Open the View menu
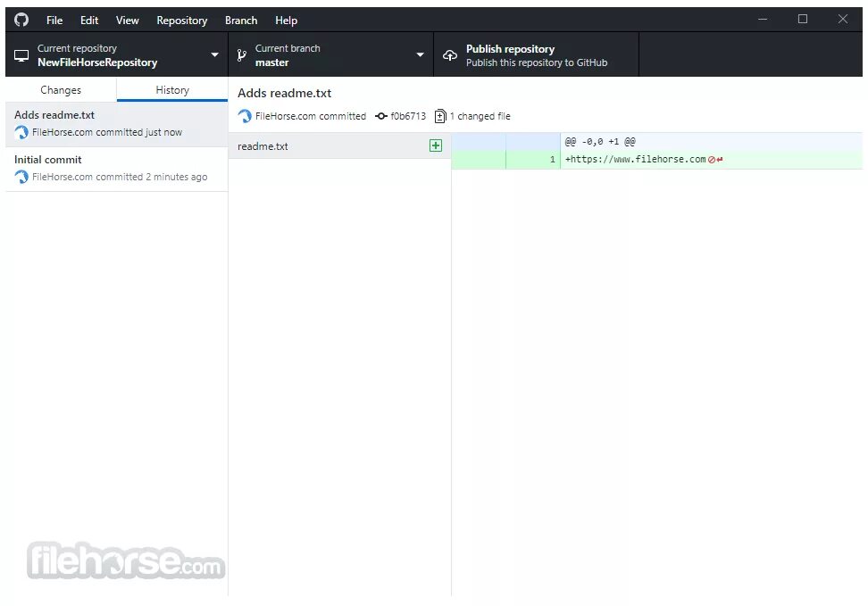868x606 pixels. [x=128, y=21]
